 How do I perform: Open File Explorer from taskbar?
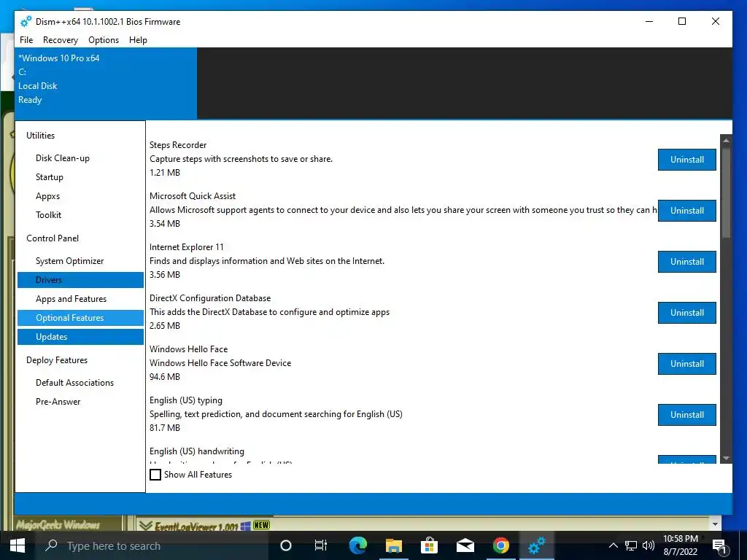[393, 545]
